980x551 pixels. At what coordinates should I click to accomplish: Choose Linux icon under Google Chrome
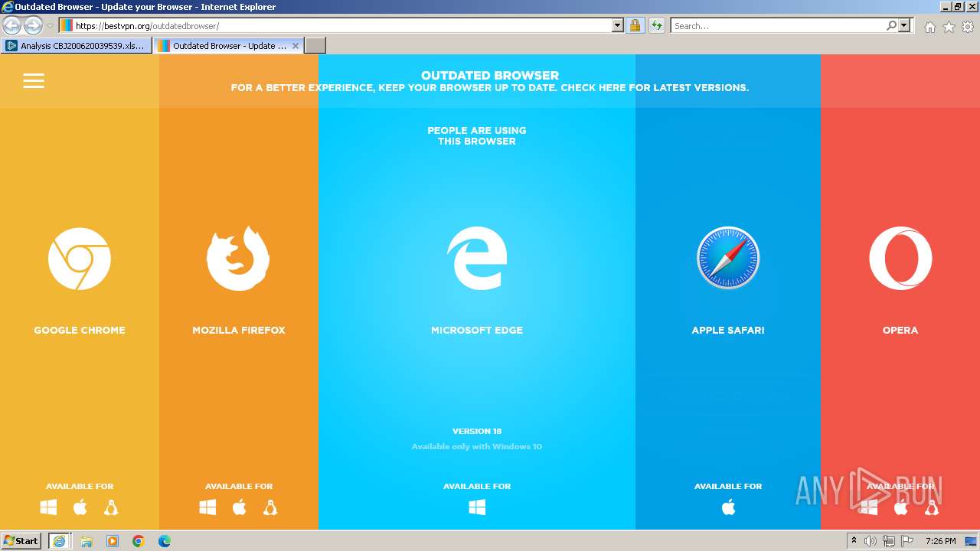tap(111, 507)
